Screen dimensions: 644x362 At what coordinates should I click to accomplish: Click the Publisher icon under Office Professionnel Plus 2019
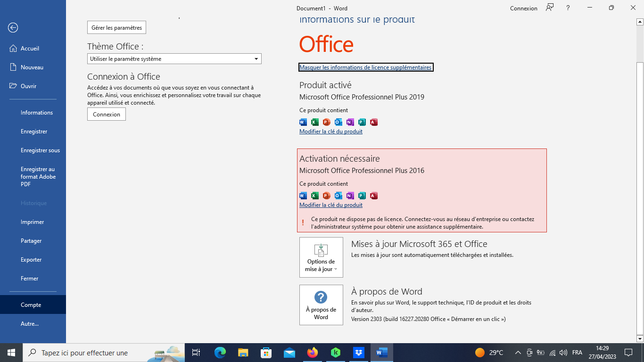tap(362, 122)
